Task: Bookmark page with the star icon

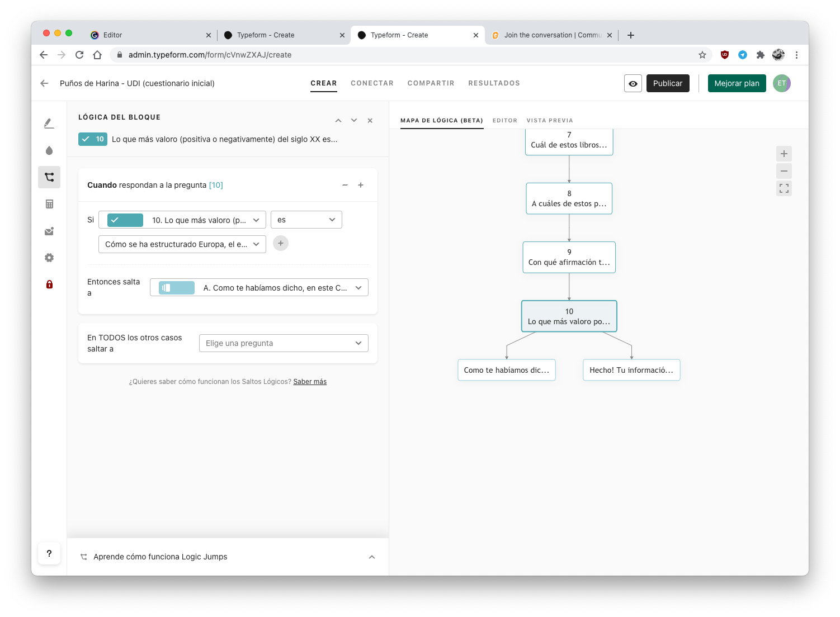Action: point(702,55)
